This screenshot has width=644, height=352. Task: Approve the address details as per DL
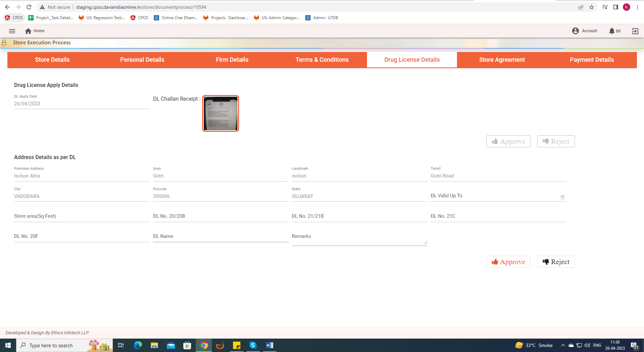508,262
